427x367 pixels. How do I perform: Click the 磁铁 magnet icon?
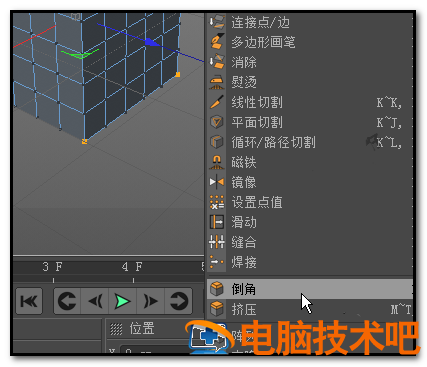(x=217, y=162)
